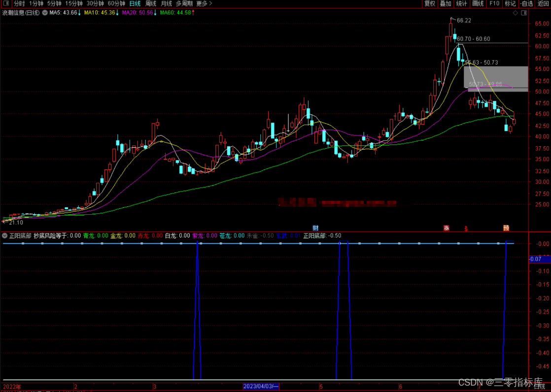Open the 复权 adjustment menu
Viewport: 551px width, 392px height.
coord(430,3)
